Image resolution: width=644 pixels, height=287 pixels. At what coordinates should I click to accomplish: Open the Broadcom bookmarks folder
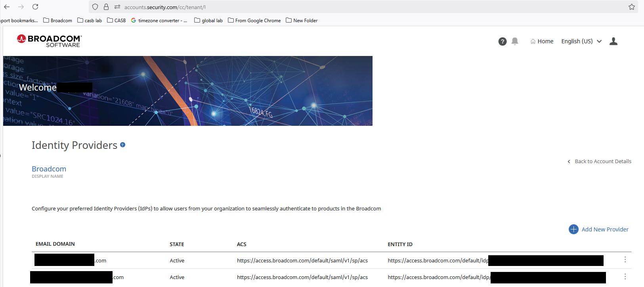pyautogui.click(x=57, y=20)
